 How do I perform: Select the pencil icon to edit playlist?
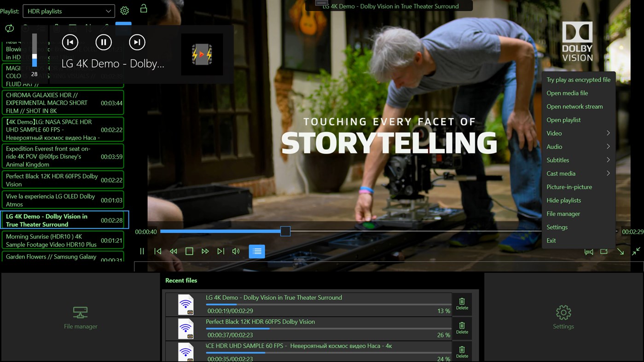105,28
